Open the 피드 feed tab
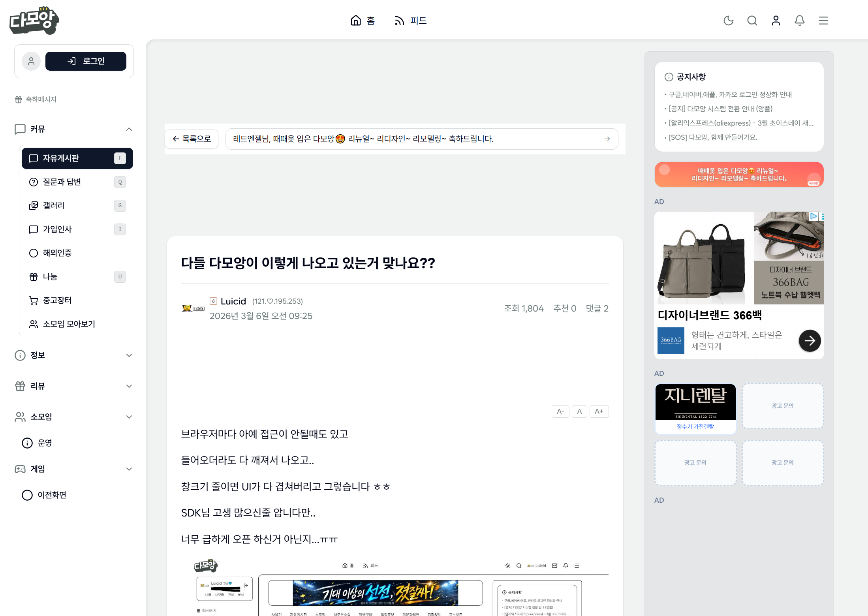This screenshot has height=616, width=868. [410, 21]
